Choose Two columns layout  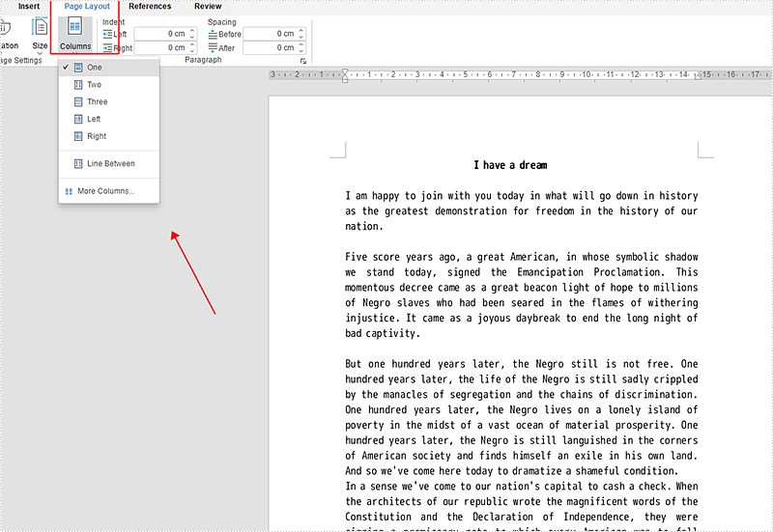(109, 85)
